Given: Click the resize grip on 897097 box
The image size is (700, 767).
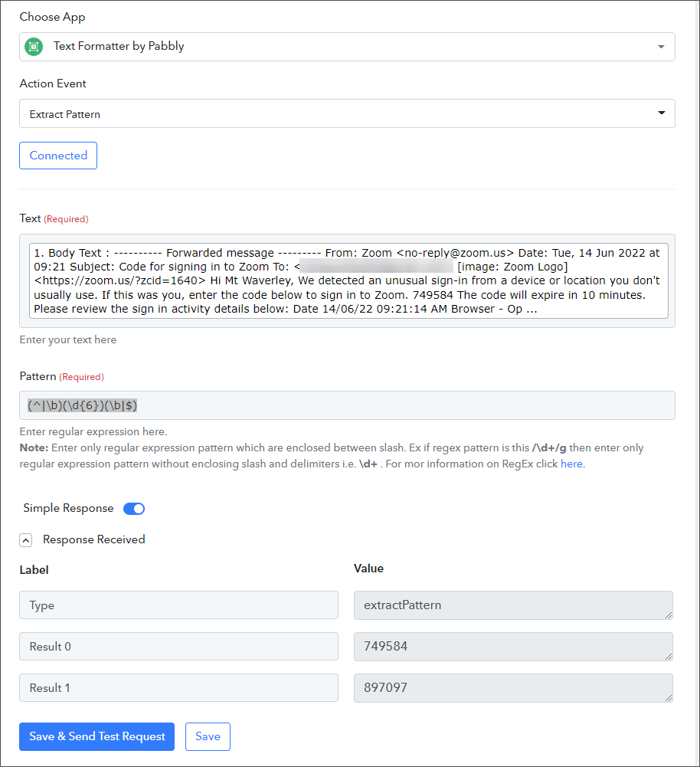Looking at the screenshot, I should coord(669,697).
